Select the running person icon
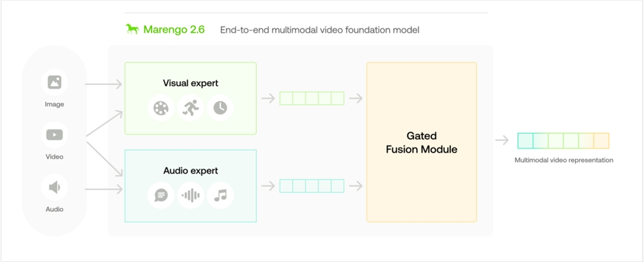 (x=191, y=108)
